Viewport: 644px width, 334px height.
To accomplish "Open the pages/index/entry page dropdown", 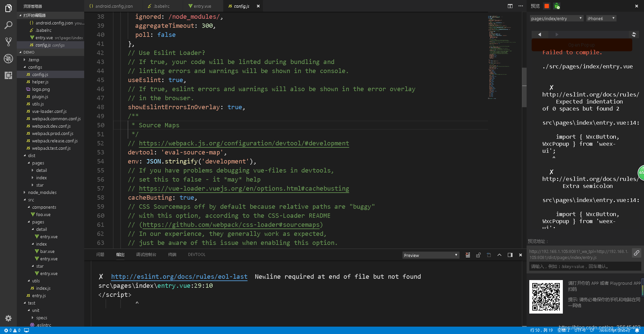I will coord(556,18).
